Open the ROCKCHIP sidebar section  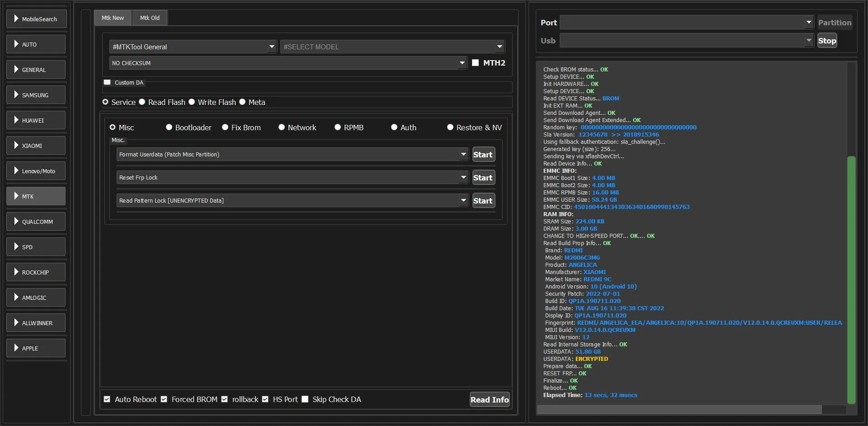(36, 272)
